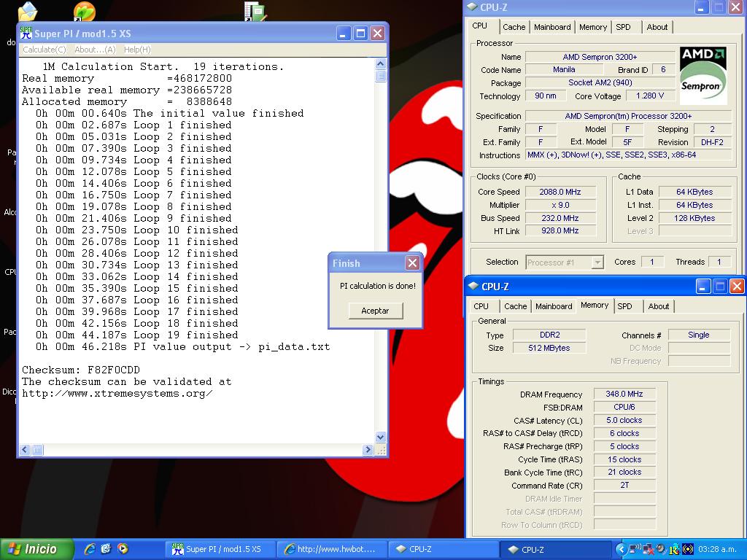Switch to SPD tab in the lower CPU-Z
The image size is (747, 560).
pyautogui.click(x=624, y=306)
